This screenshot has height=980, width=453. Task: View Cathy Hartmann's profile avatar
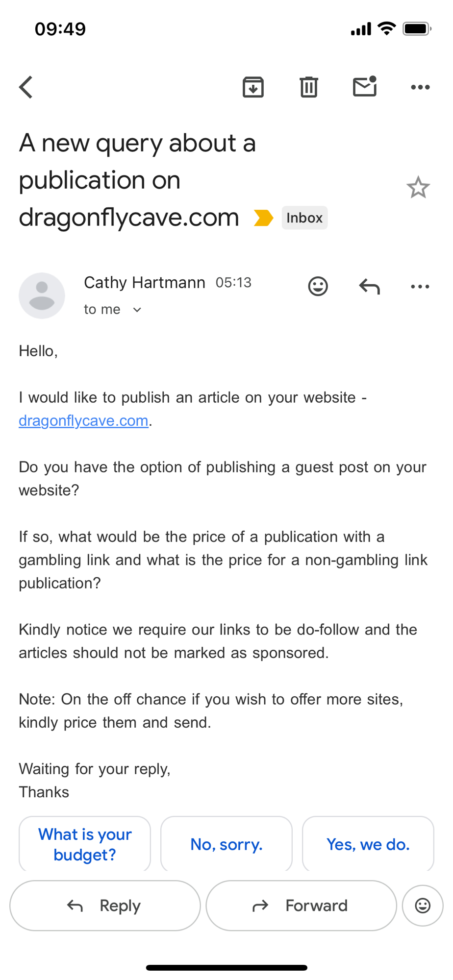[x=42, y=295]
